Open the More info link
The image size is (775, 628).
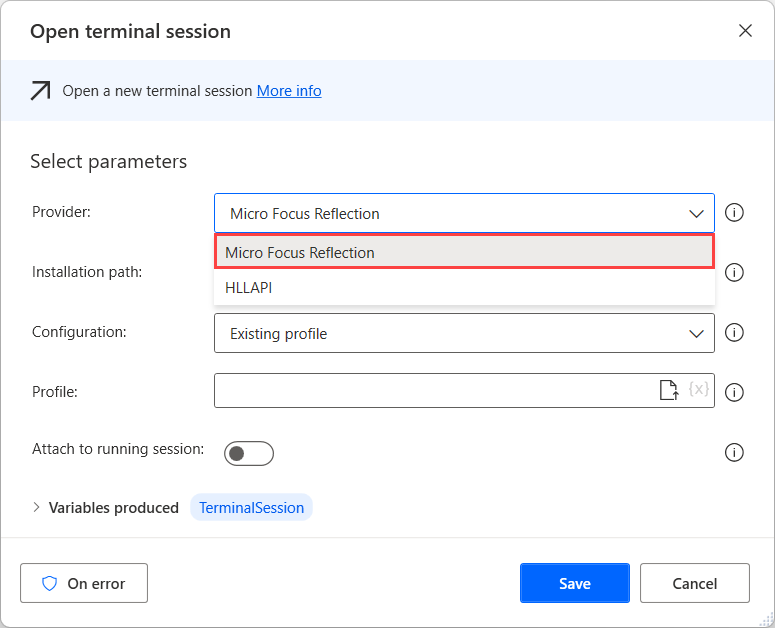pyautogui.click(x=289, y=91)
